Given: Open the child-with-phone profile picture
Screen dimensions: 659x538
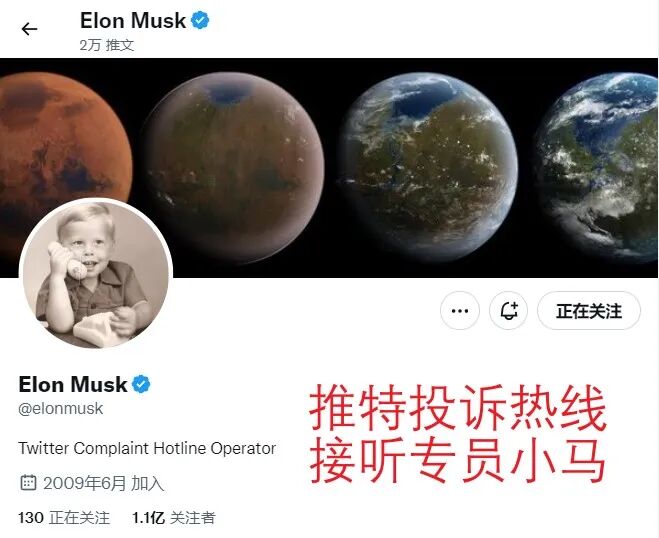Looking at the screenshot, I should (96, 274).
